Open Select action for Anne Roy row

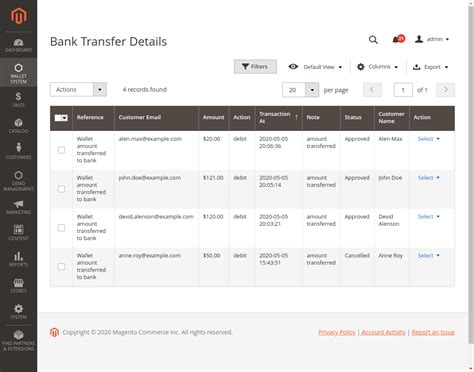[429, 256]
